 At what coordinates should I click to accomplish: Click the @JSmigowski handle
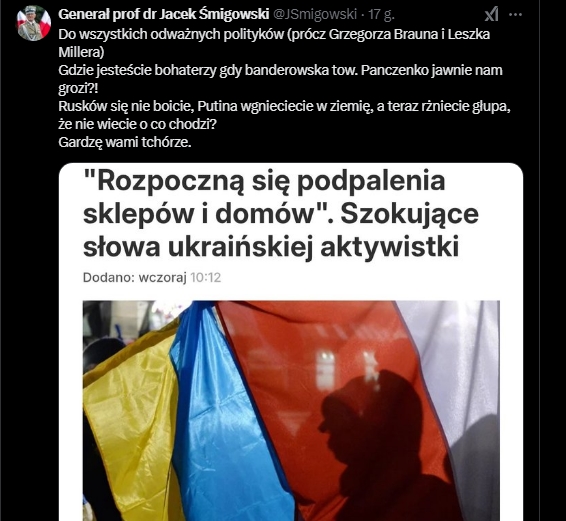[x=314, y=14]
